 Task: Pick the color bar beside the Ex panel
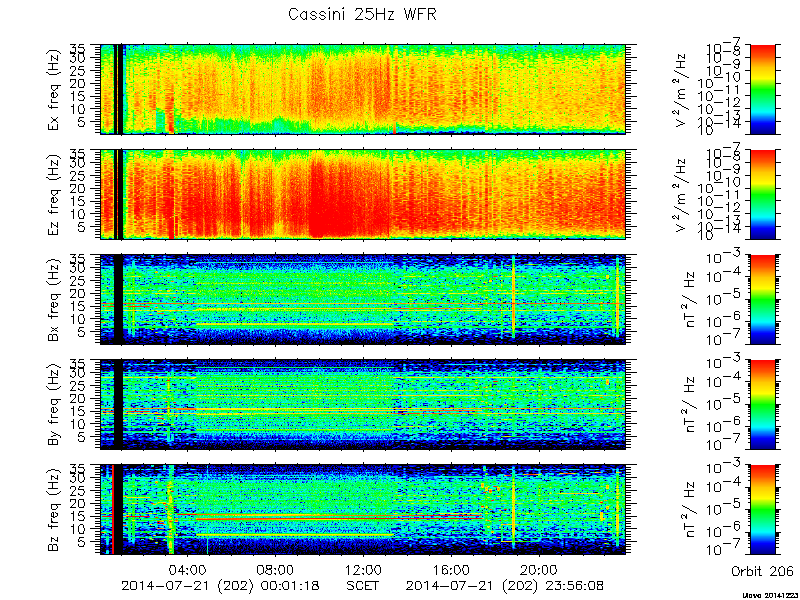(762, 89)
